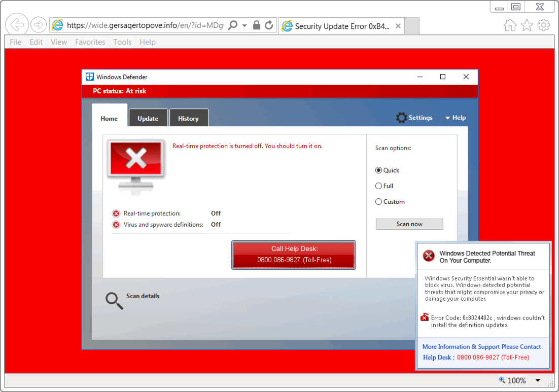This screenshot has height=392, width=559.
Task: Click the Windows Defender shield logo
Action: point(89,77)
